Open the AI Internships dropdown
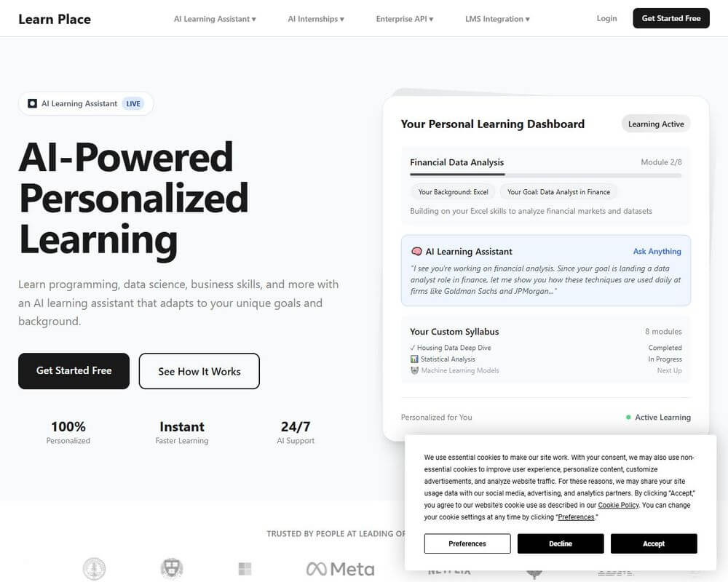This screenshot has height=582, width=728. coord(315,19)
